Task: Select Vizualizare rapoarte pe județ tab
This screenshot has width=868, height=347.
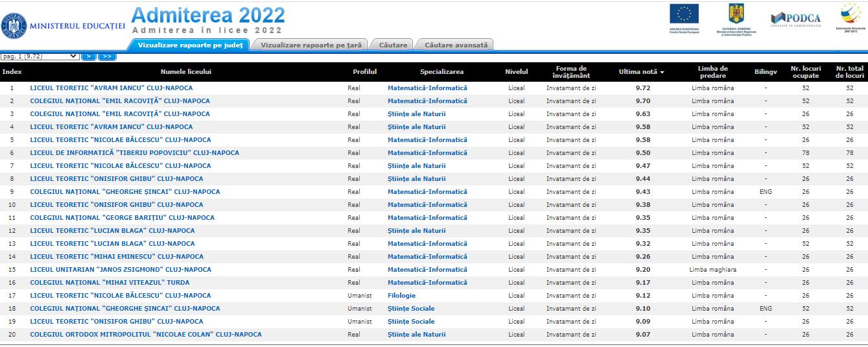Action: (189, 45)
